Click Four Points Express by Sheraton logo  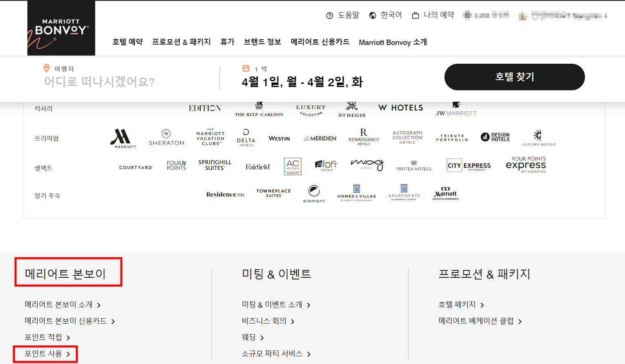(526, 165)
